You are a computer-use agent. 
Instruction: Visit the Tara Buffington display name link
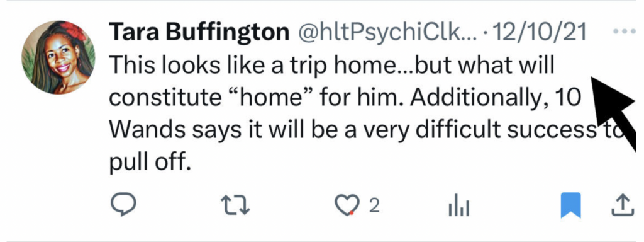pos(199,33)
